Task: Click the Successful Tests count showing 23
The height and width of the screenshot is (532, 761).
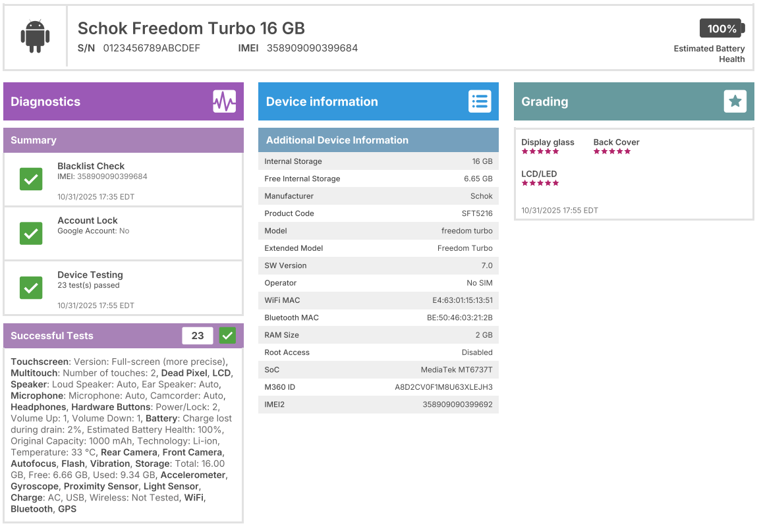Action: click(x=198, y=335)
